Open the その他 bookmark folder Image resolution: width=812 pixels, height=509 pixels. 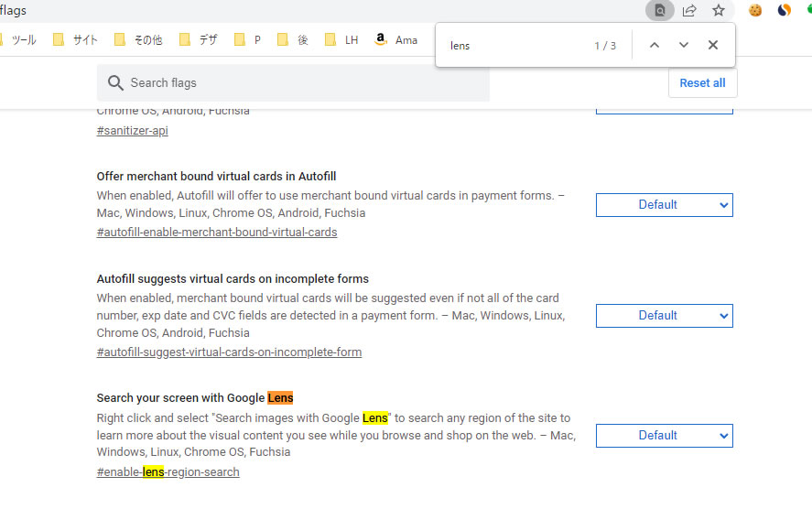(138, 40)
